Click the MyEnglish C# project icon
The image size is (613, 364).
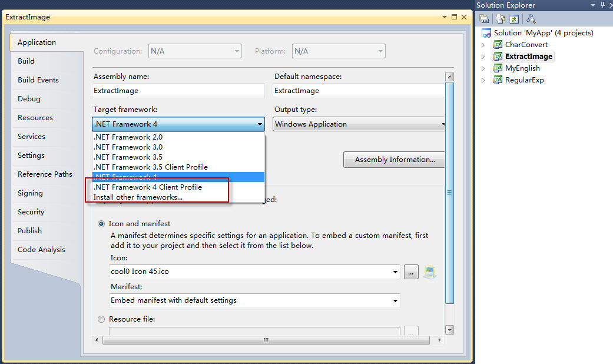(x=497, y=68)
